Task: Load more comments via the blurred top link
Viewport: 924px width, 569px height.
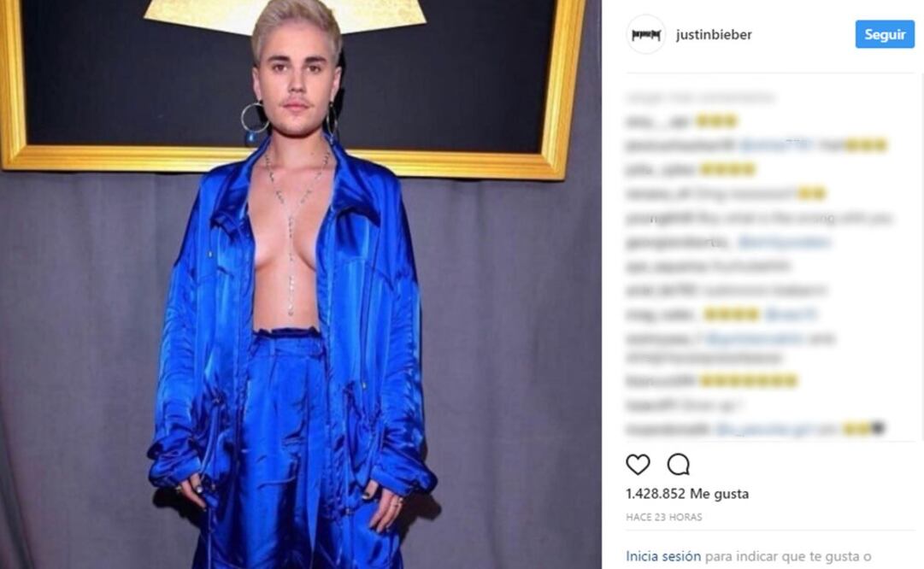Action: click(700, 97)
